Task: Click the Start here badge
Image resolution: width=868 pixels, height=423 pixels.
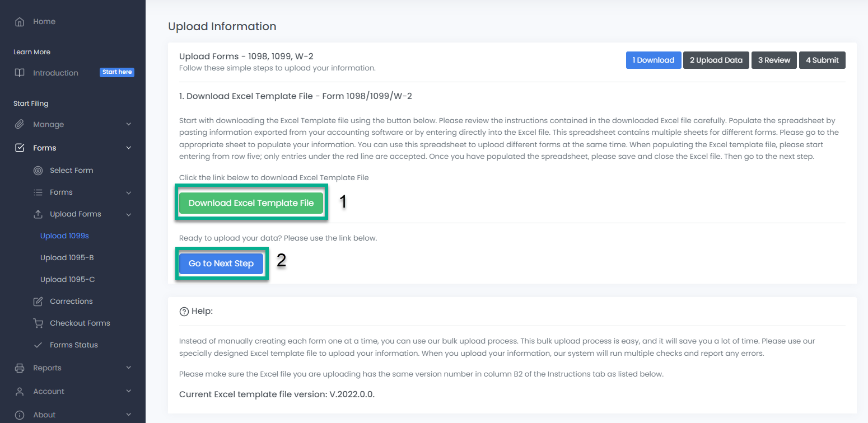Action: [117, 72]
